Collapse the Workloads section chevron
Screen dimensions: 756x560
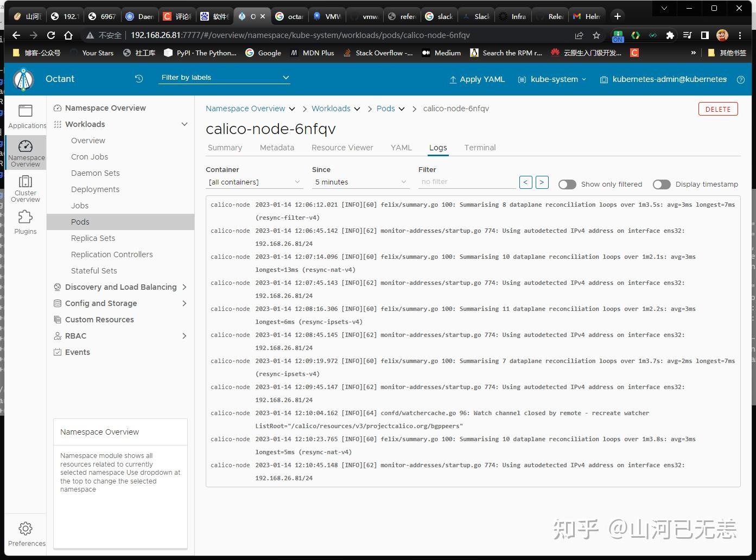coord(185,124)
